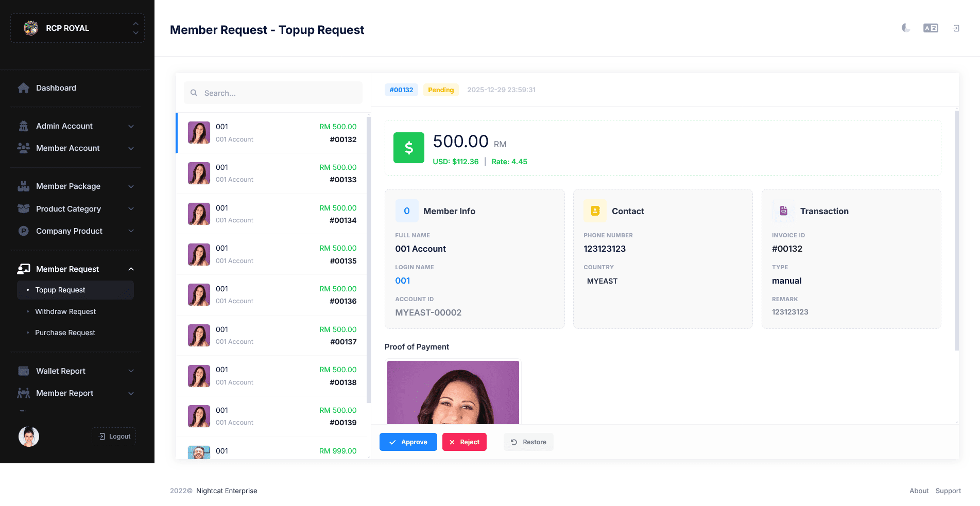The height and width of the screenshot is (506, 980).
Task: Click the purple Transaction document icon
Action: (x=784, y=211)
